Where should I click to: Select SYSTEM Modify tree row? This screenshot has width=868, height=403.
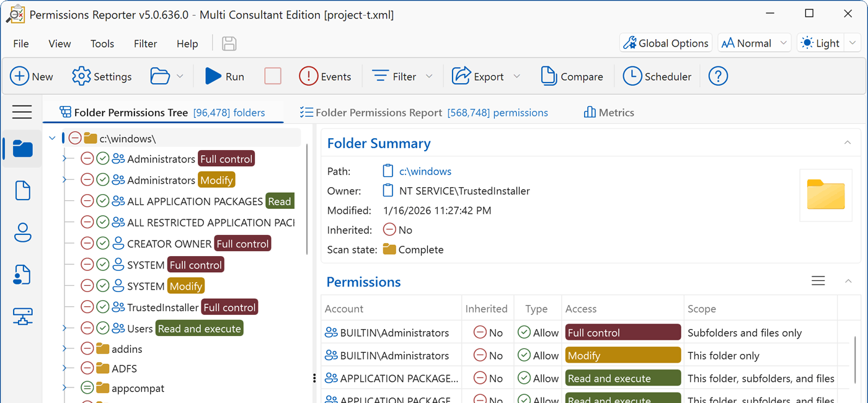143,286
